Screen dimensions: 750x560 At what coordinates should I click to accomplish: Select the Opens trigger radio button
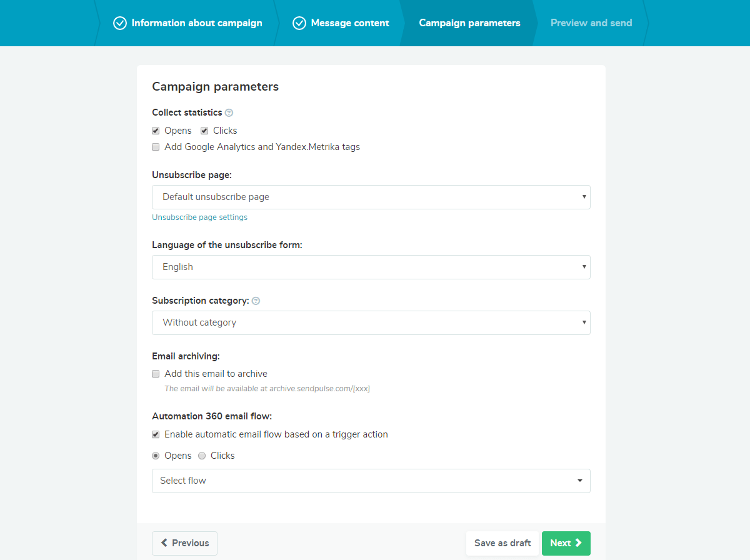[156, 456]
